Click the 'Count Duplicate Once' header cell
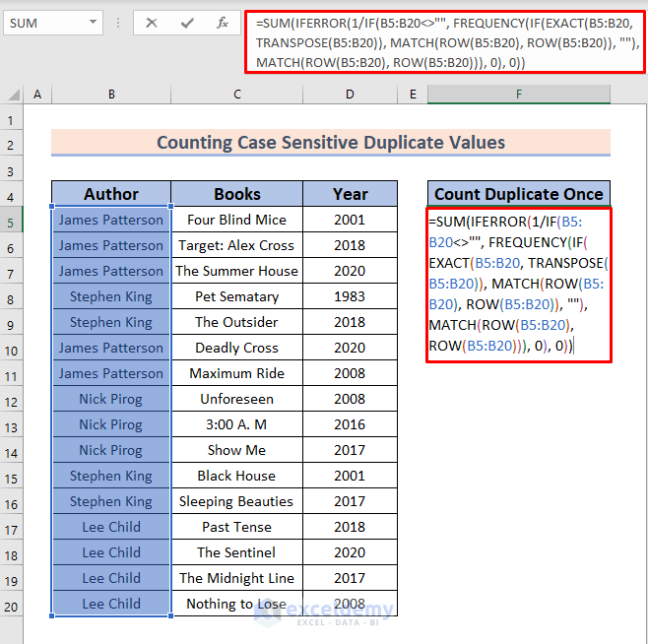This screenshot has height=644, width=648. [519, 194]
